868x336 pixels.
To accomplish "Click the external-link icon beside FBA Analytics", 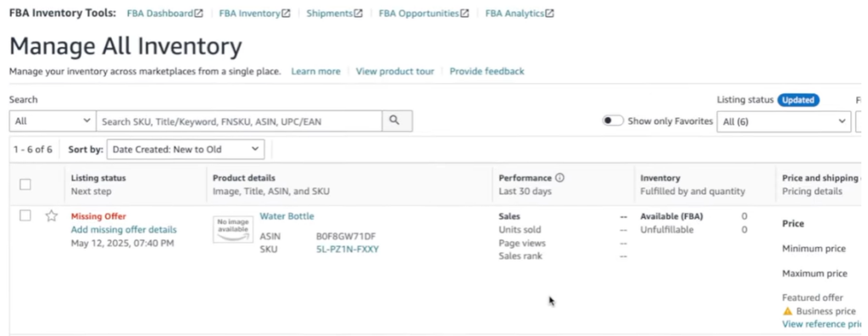I will click(549, 14).
